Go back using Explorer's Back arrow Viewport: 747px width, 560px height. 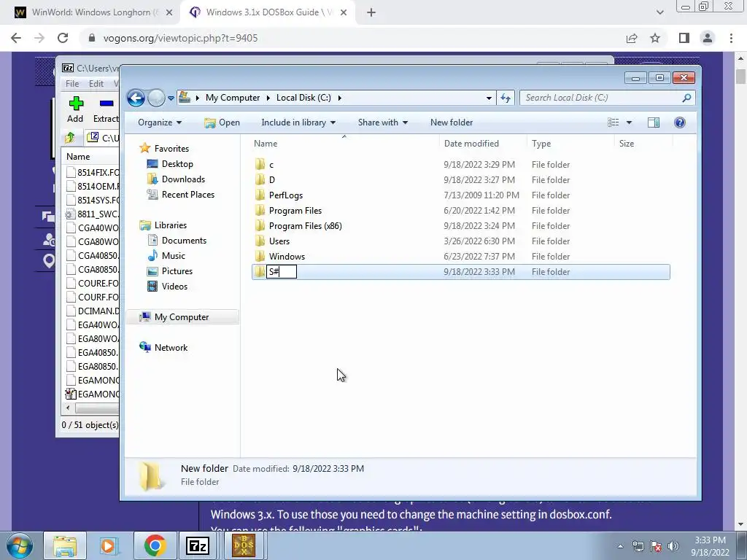click(136, 98)
